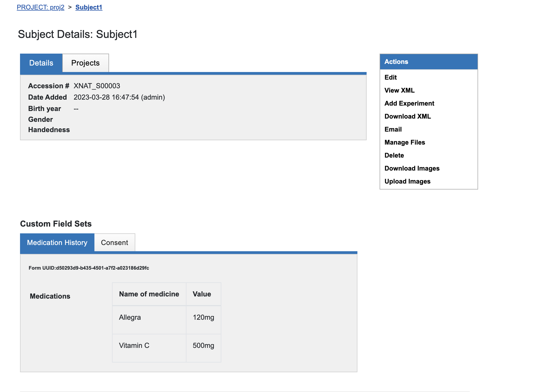Select the Medication History tab

pyautogui.click(x=57, y=243)
